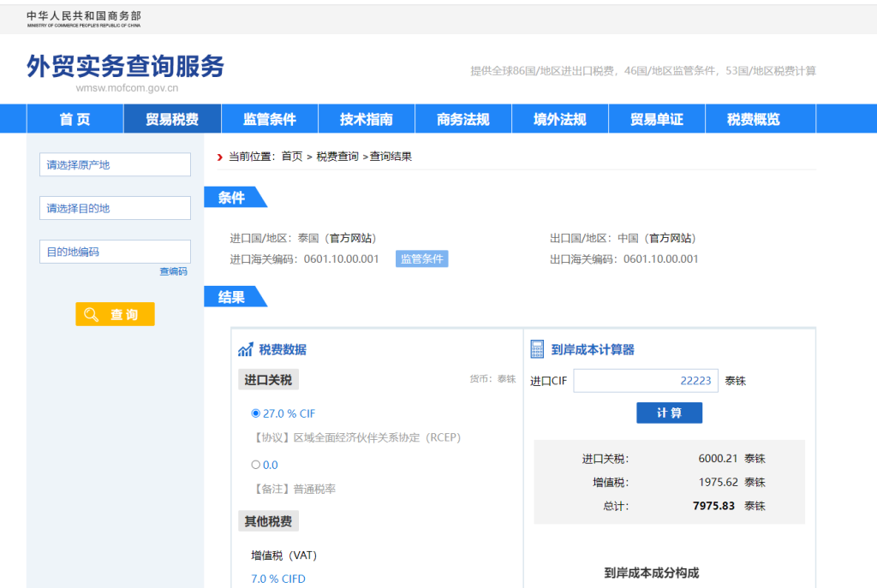Click the 查编码 link

click(x=173, y=271)
